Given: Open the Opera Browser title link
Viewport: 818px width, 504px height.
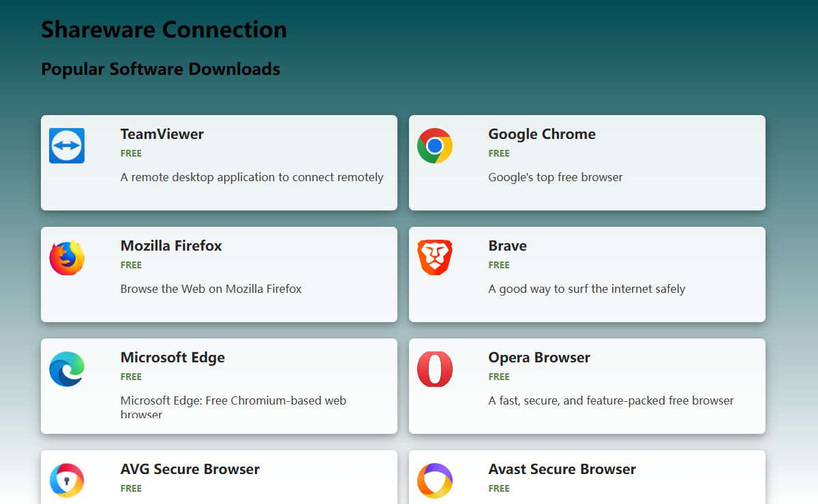Looking at the screenshot, I should click(x=539, y=358).
